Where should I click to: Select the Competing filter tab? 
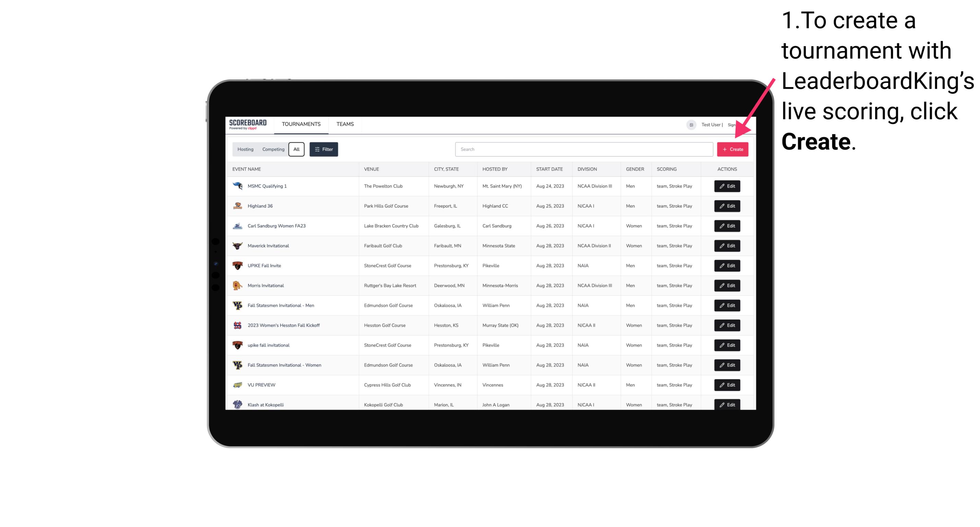(272, 149)
